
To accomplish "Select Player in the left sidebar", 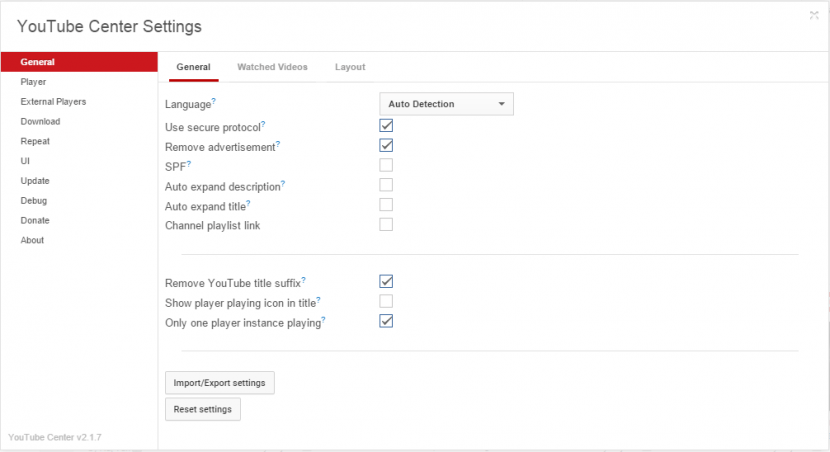I will tap(33, 82).
